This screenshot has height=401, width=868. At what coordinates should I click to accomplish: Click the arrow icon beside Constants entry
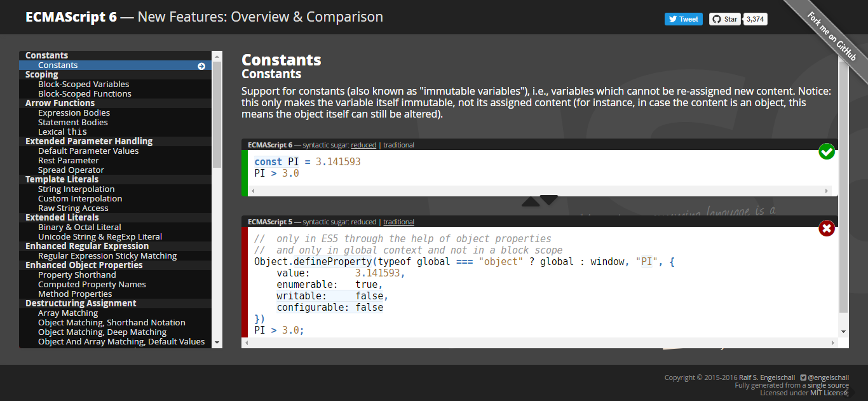201,65
